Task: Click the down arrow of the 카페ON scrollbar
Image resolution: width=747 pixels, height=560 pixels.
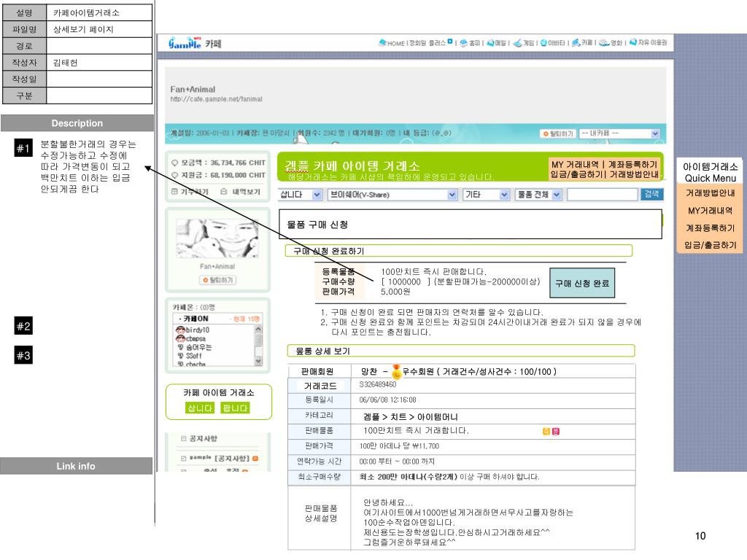Action: pos(258,361)
